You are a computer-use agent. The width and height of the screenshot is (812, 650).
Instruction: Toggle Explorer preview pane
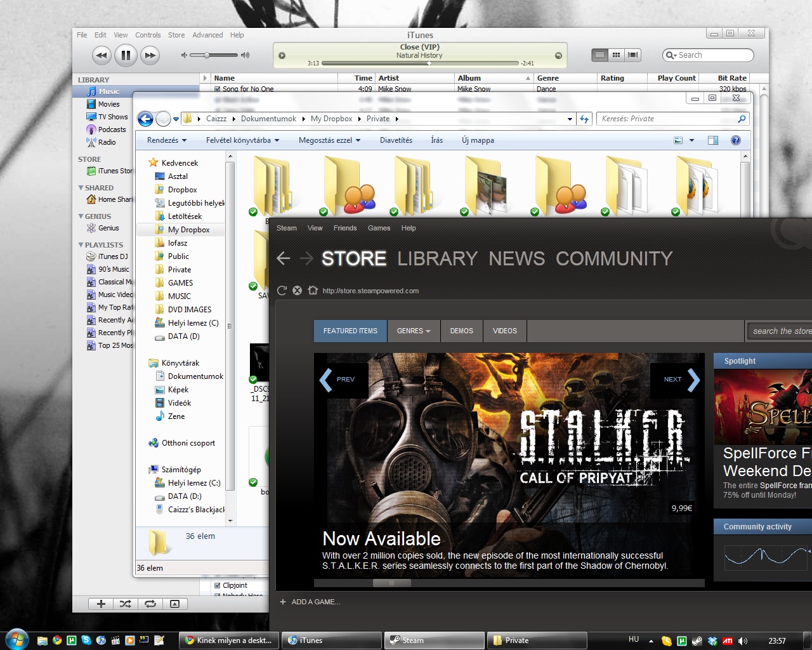[713, 140]
